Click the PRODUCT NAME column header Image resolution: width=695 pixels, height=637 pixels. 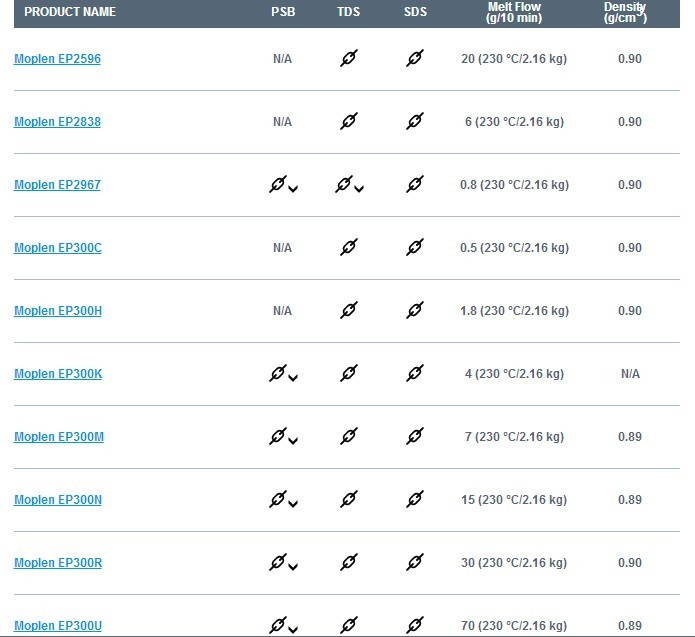(x=70, y=12)
